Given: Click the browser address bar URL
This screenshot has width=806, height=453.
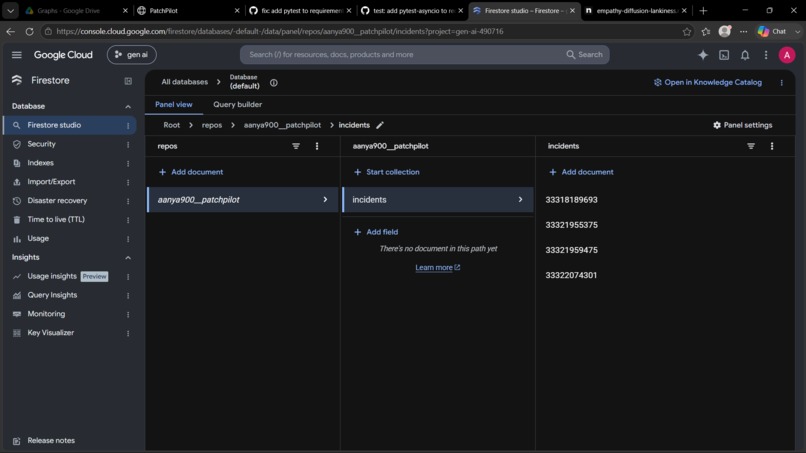Looking at the screenshot, I should tap(280, 31).
